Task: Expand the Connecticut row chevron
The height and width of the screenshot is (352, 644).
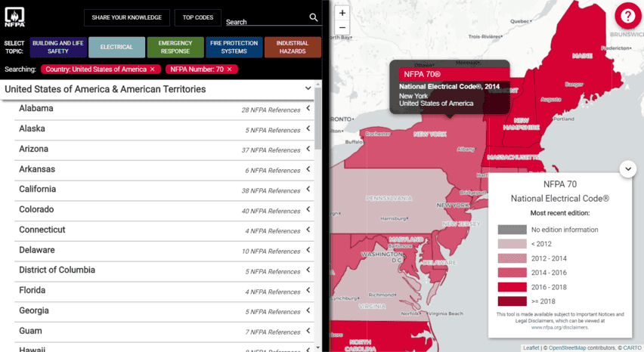Action: click(308, 230)
